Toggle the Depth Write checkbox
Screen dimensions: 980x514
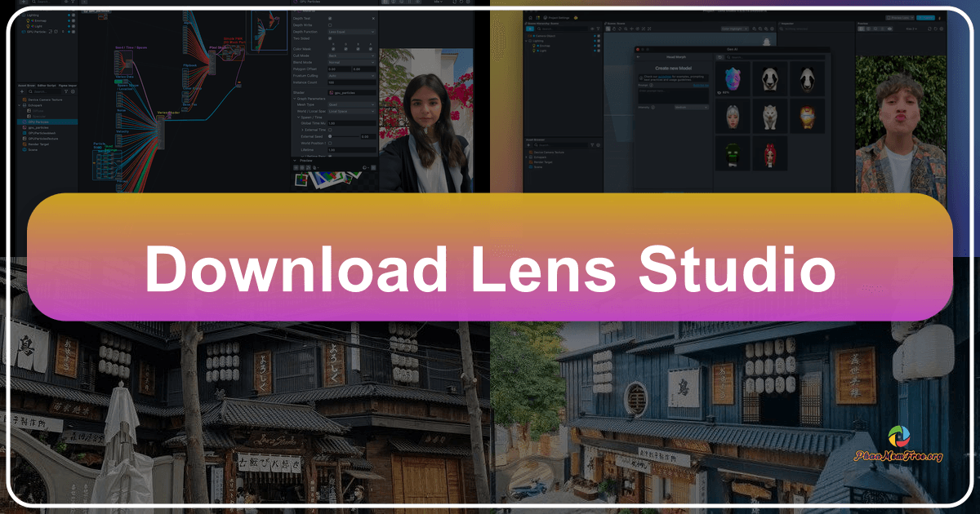(x=330, y=24)
